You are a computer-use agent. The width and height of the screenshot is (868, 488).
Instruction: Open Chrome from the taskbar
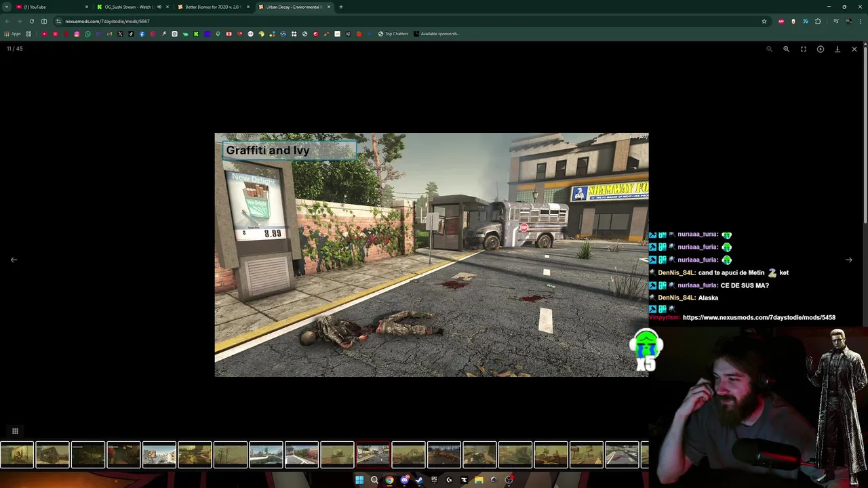point(389,480)
